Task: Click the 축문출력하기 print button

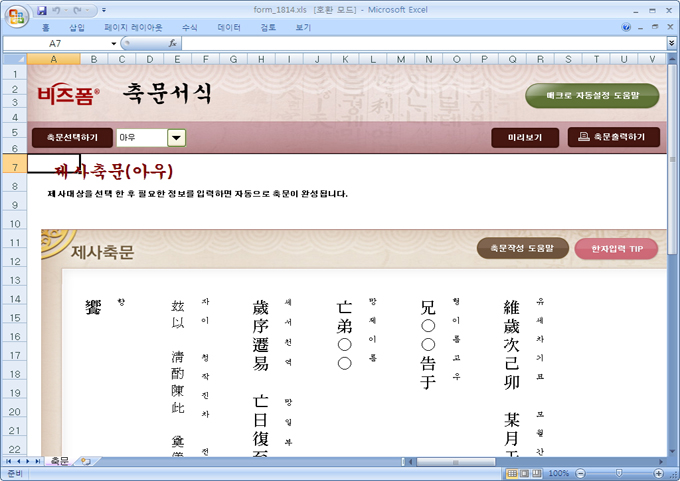Action: tap(614, 137)
